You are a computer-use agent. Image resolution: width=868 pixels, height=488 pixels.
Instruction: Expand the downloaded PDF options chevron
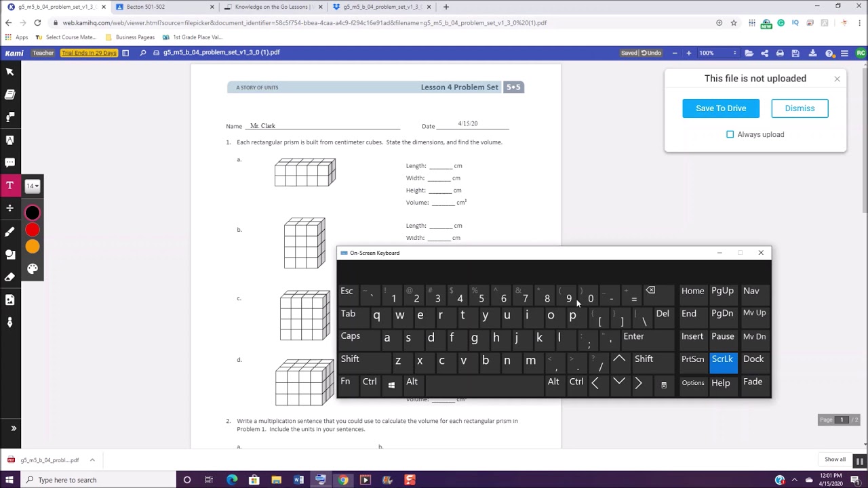tap(92, 460)
